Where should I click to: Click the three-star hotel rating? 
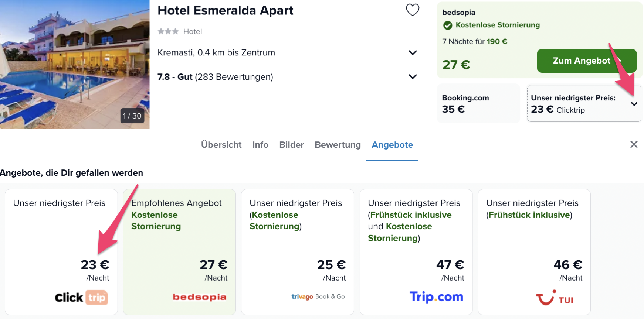pyautogui.click(x=168, y=31)
